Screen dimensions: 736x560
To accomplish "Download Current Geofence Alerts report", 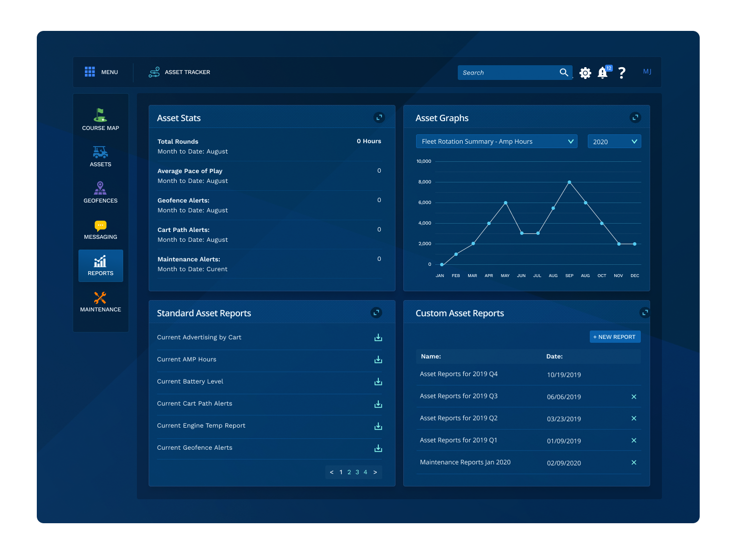I will point(378,448).
